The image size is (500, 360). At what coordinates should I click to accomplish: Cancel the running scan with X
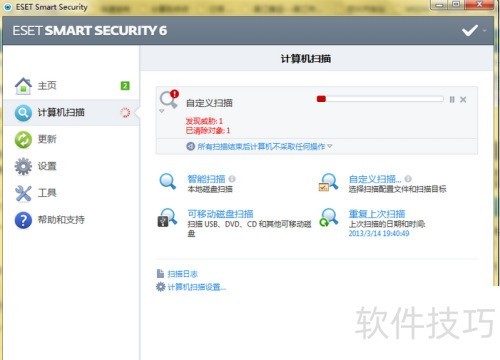coord(463,99)
